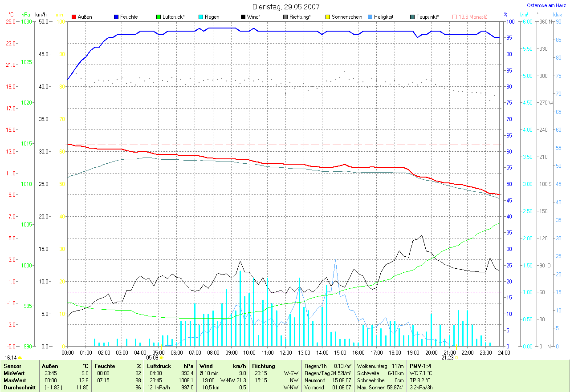Click the 12:00 label on time axis
This screenshot has height=392, width=570.
point(285,352)
